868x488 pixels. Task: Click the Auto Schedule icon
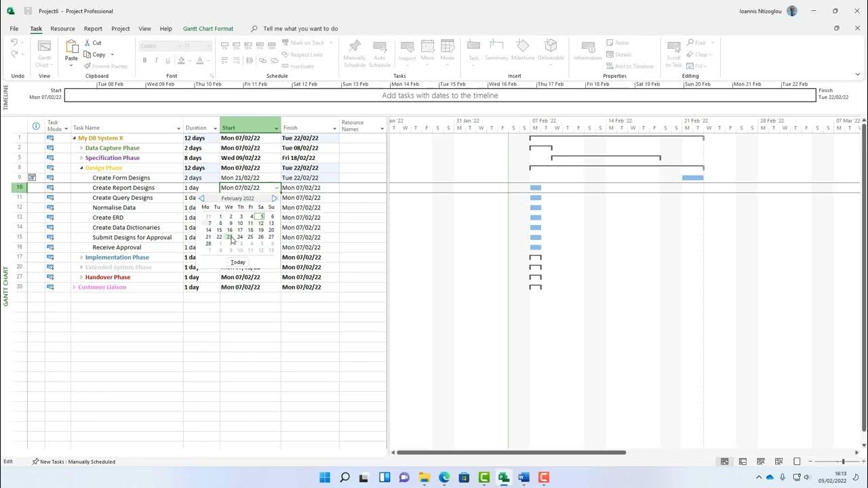coord(380,46)
